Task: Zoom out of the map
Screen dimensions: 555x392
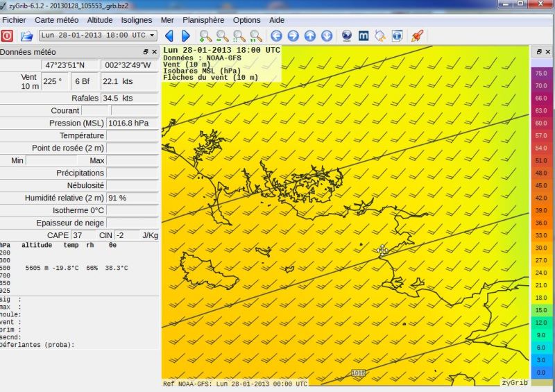Action: 222,35
